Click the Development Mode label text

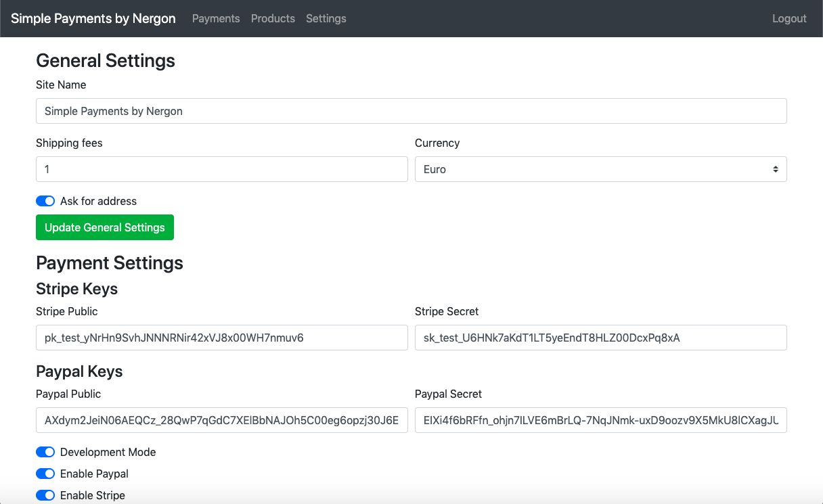click(x=108, y=452)
